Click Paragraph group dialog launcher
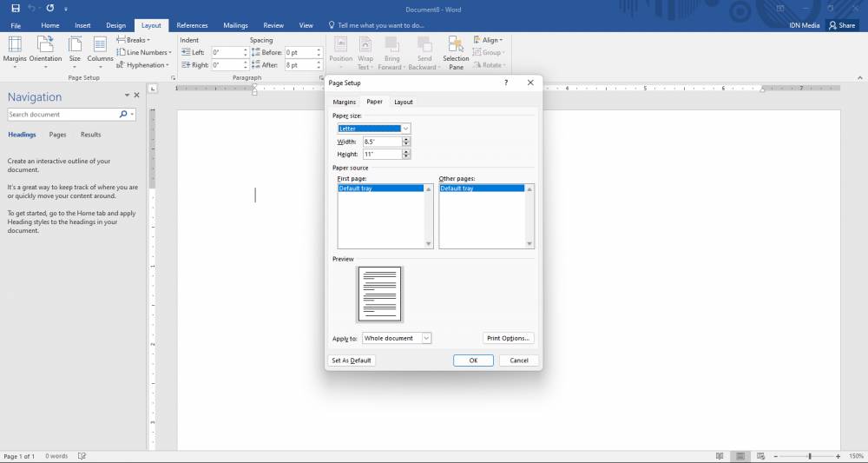 point(322,78)
